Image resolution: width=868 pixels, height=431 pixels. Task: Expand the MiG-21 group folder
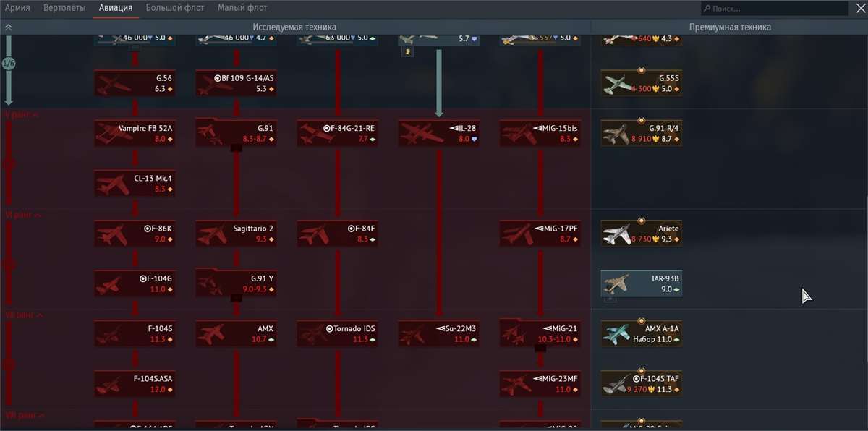coord(540,333)
